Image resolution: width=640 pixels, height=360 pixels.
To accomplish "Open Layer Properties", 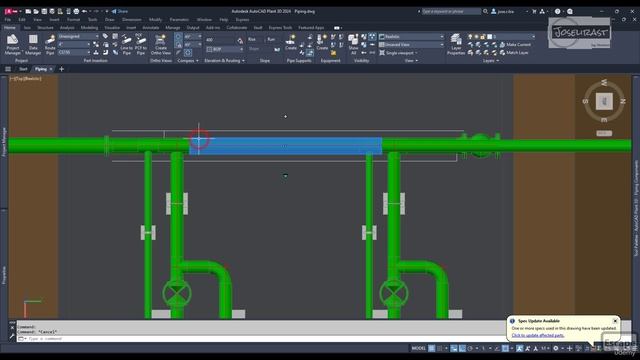I will pos(456,44).
